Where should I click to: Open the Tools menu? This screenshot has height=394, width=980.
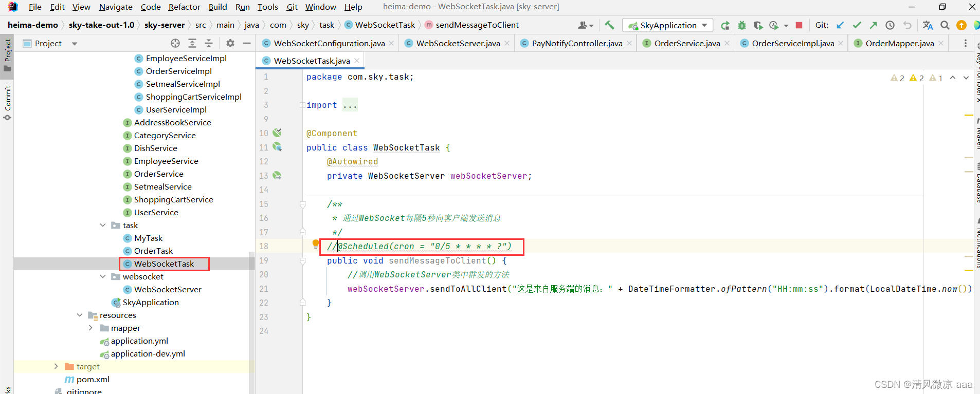pyautogui.click(x=267, y=7)
